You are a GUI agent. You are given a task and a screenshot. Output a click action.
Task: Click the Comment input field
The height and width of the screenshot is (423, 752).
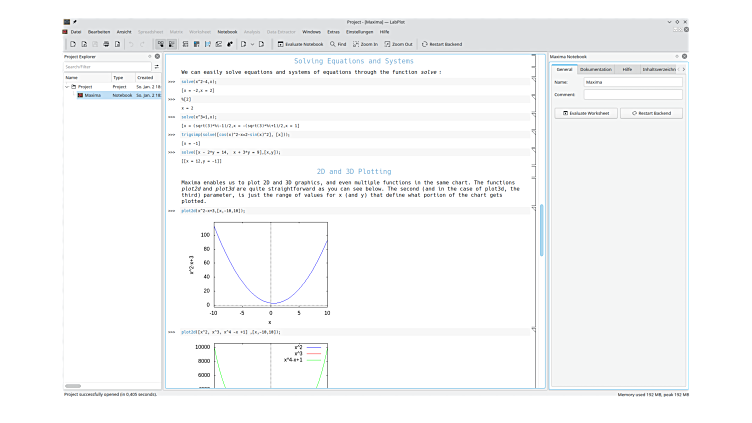pyautogui.click(x=632, y=94)
